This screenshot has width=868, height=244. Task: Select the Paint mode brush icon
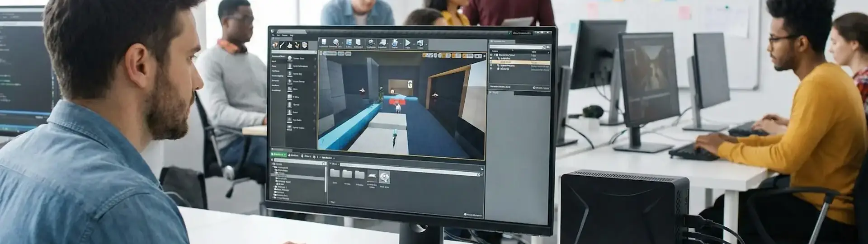point(283,45)
